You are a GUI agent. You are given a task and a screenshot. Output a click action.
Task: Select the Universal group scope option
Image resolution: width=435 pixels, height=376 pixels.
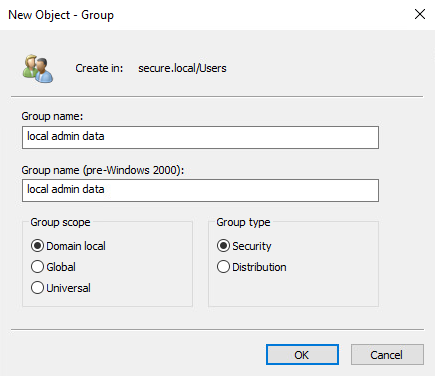point(37,288)
